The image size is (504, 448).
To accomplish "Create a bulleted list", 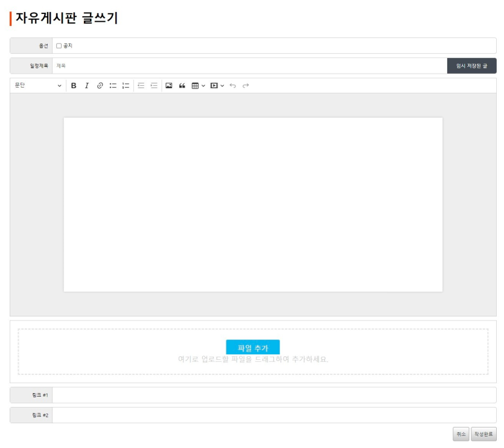I will coord(113,86).
